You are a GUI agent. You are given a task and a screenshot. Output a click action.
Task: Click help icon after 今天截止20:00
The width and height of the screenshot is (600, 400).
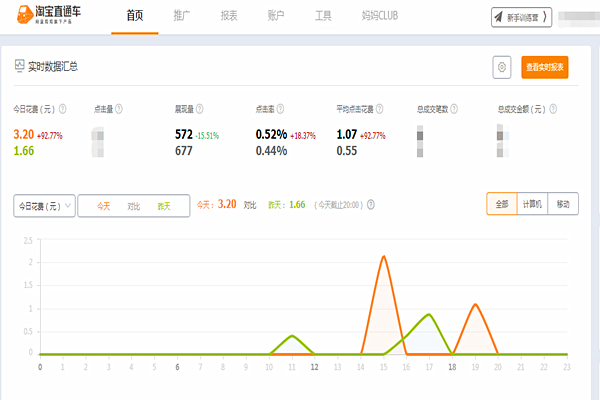click(371, 205)
